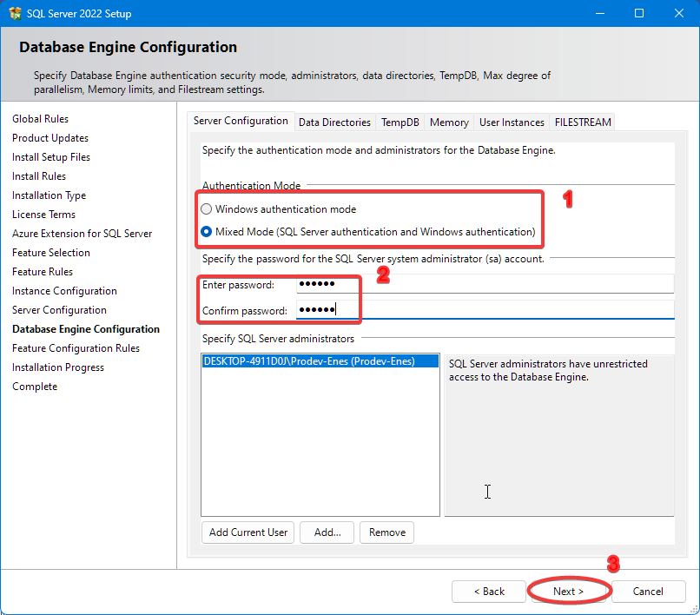This screenshot has width=700, height=615.
Task: Click Instance Configuration step
Action: tap(64, 291)
